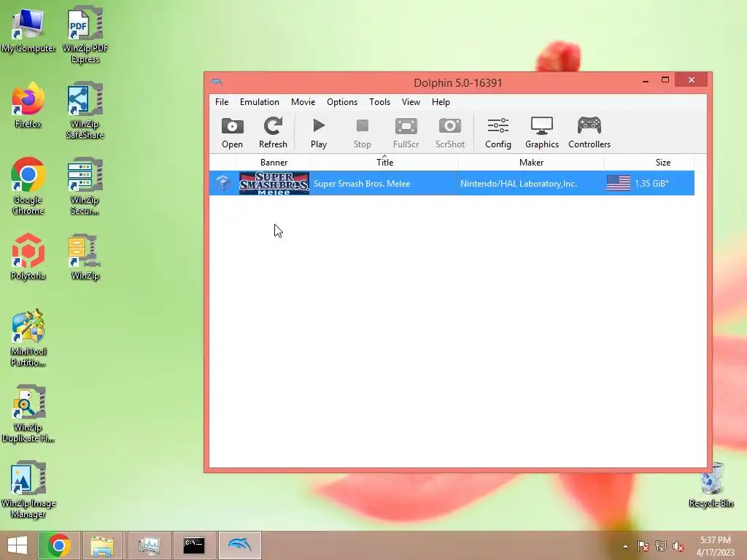Click the Open toolbar icon in Dolphin
747x560 pixels.
[232, 133]
